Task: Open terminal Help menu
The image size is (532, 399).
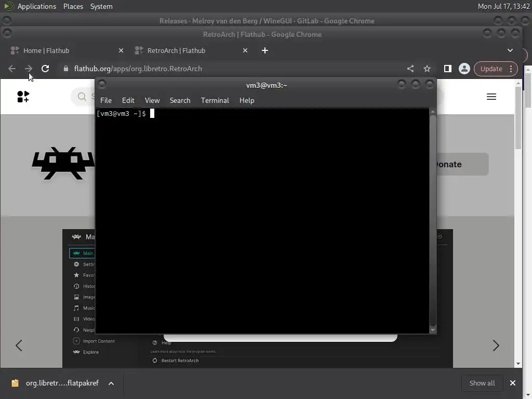Action: tap(247, 100)
